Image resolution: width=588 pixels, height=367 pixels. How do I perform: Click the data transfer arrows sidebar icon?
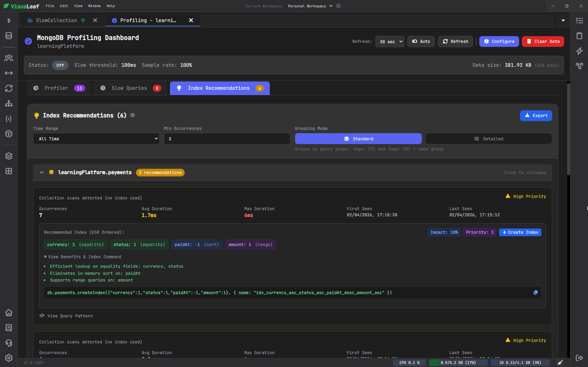(x=9, y=73)
